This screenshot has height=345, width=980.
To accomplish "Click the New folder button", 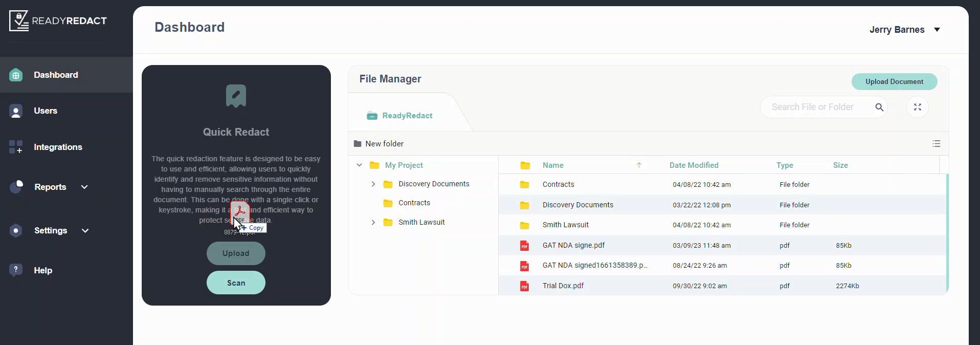I will pos(379,144).
